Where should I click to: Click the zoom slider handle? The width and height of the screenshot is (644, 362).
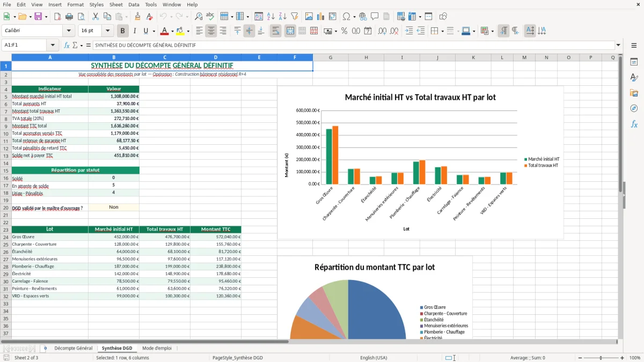601,358
